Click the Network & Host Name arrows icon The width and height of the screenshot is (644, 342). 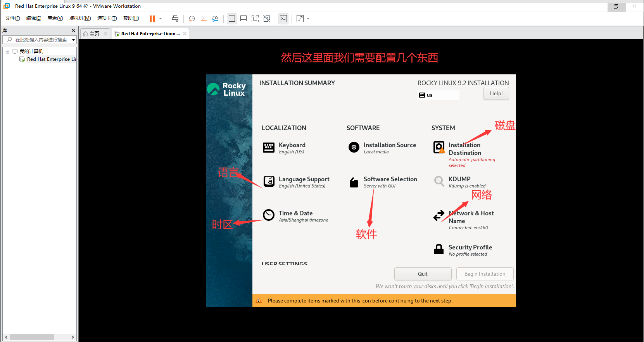click(439, 215)
